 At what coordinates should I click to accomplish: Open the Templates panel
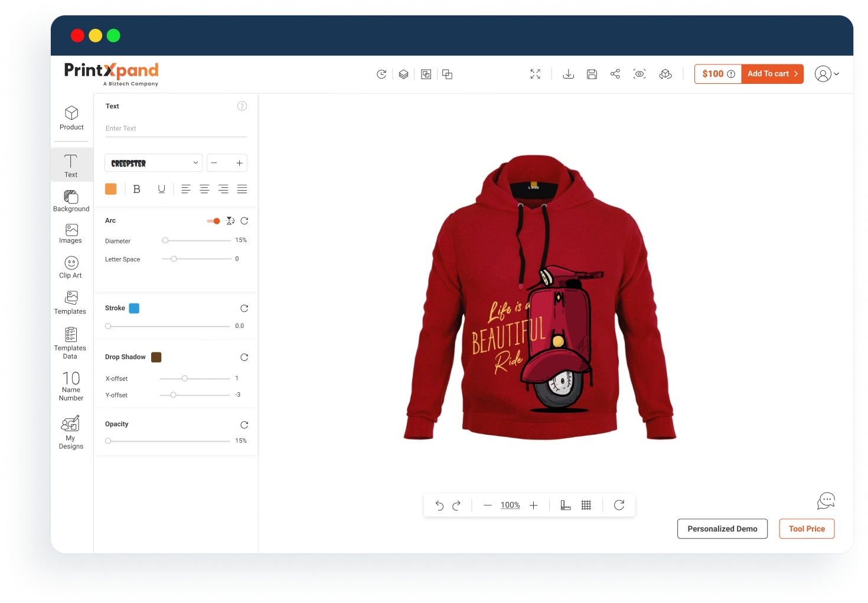coord(70,302)
